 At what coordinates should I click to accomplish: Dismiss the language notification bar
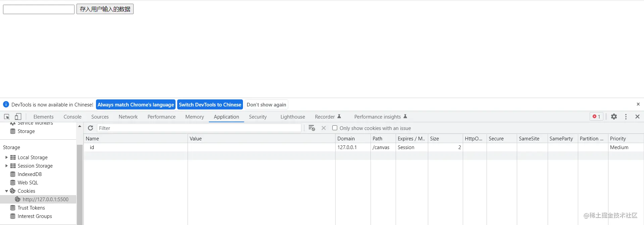(638, 104)
